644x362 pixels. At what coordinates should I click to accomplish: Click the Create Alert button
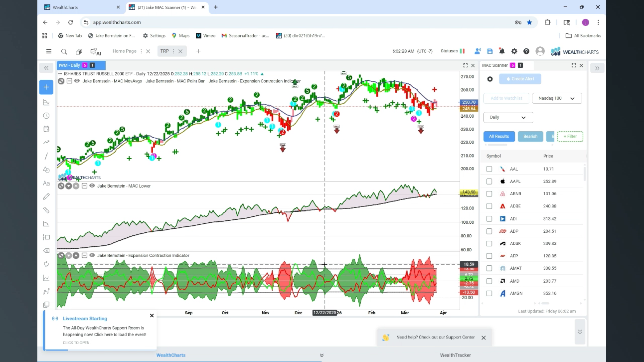tap(520, 79)
